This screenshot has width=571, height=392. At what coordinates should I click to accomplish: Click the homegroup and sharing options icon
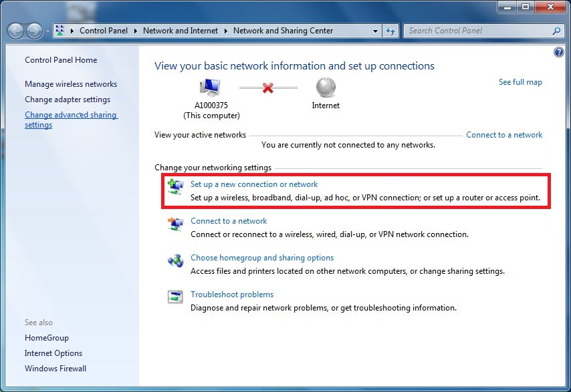pyautogui.click(x=175, y=261)
